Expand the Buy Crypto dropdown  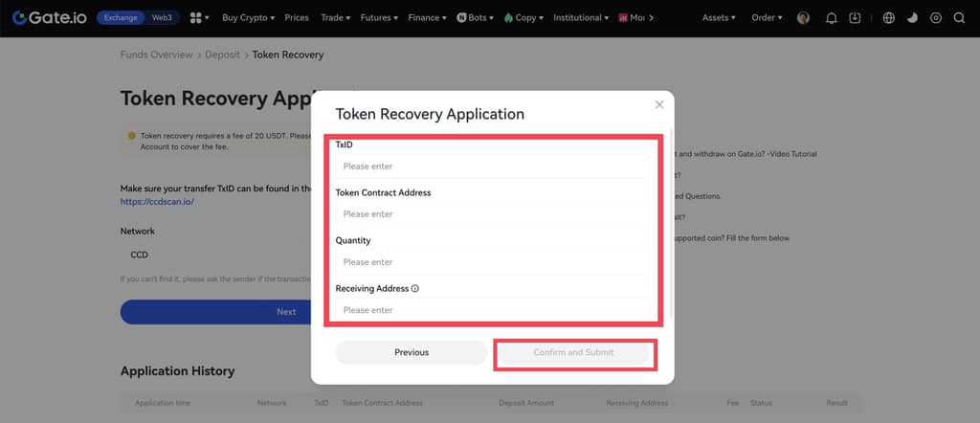pos(248,18)
